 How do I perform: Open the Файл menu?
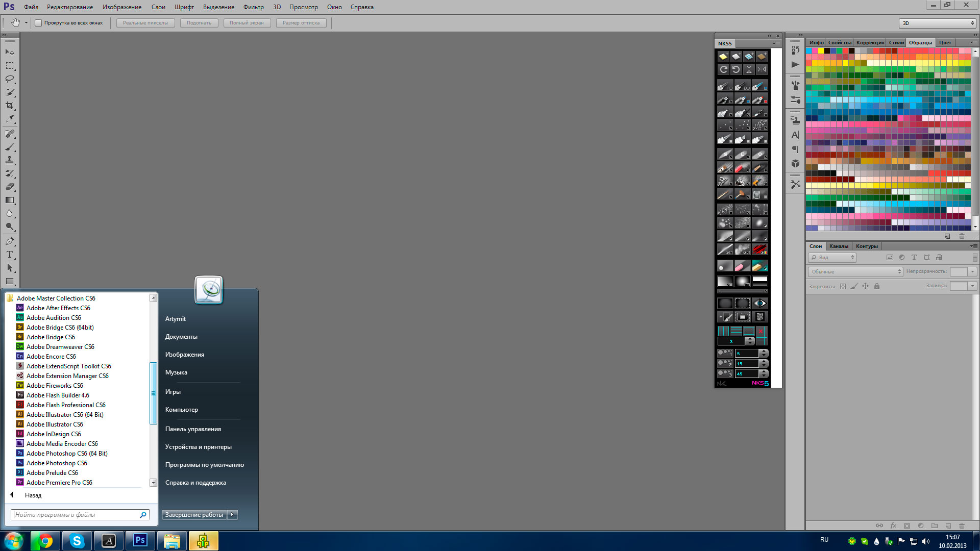tap(31, 7)
